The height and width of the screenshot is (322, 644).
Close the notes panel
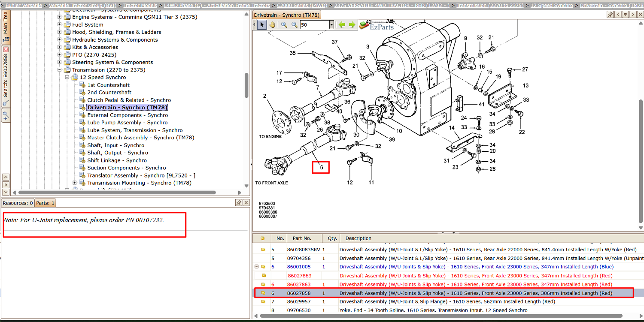click(x=246, y=202)
